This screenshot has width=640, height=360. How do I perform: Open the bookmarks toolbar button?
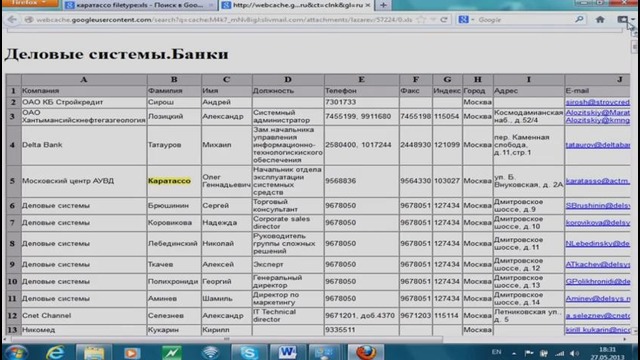click(624, 19)
